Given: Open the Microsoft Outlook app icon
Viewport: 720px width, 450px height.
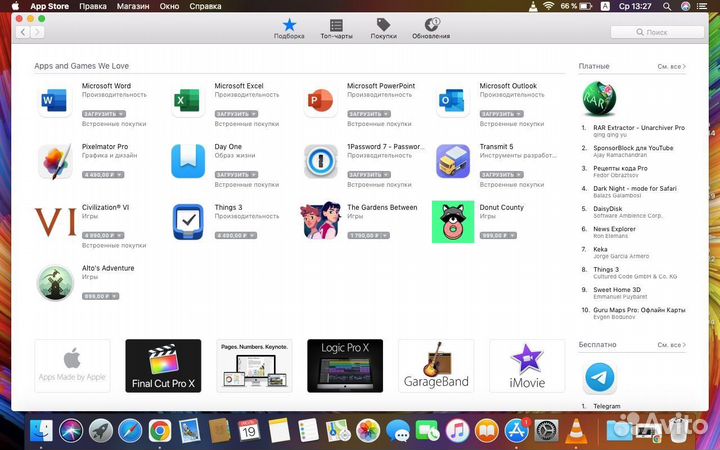Looking at the screenshot, I should click(452, 100).
